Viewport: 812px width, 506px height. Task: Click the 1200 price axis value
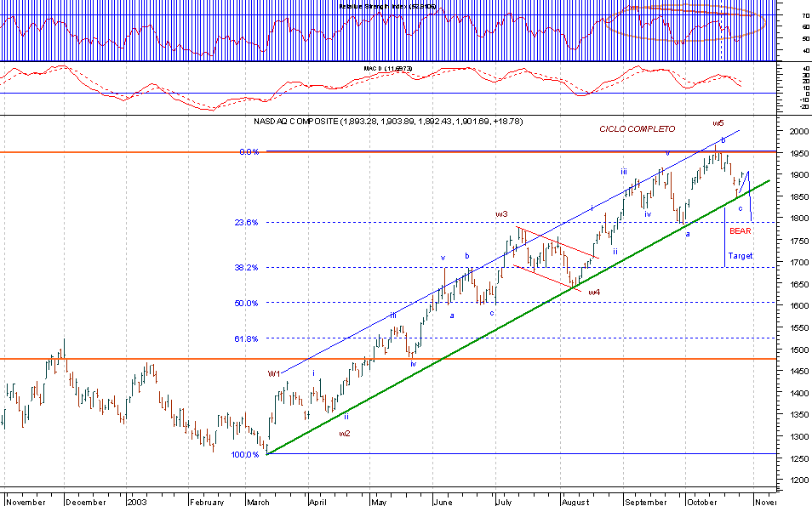pos(800,480)
